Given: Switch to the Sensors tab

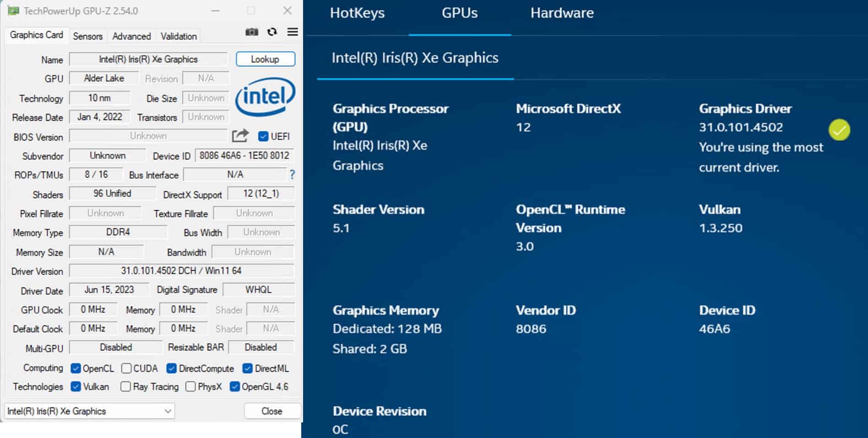Looking at the screenshot, I should pos(87,36).
